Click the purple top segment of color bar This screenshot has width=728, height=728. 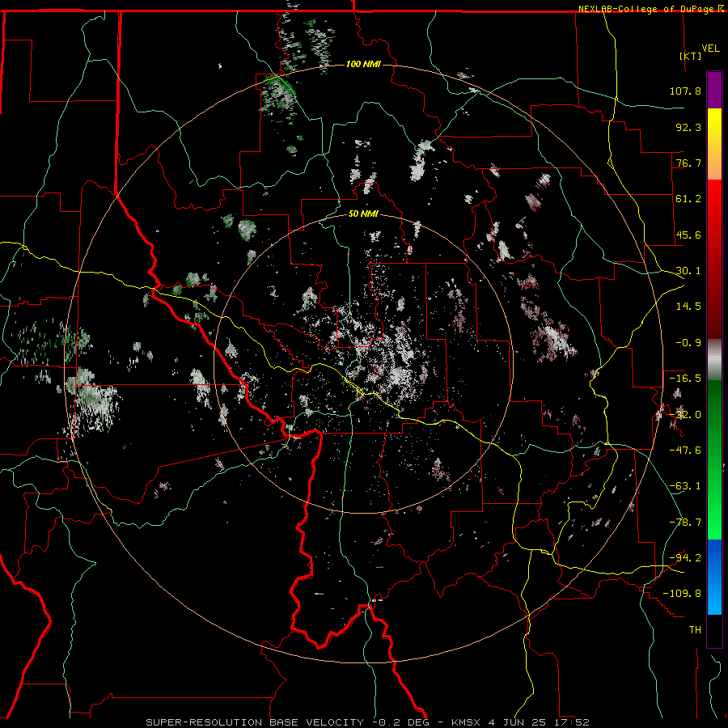(x=714, y=90)
